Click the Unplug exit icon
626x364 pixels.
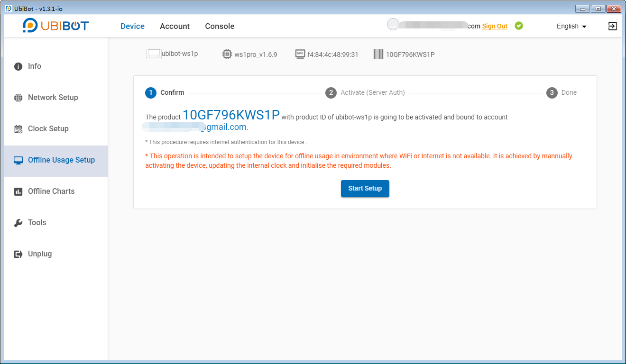[18, 254]
